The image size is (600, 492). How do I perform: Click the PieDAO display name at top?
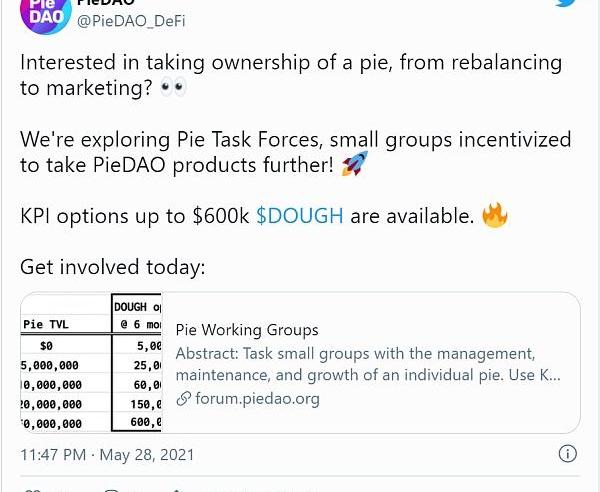105,3
